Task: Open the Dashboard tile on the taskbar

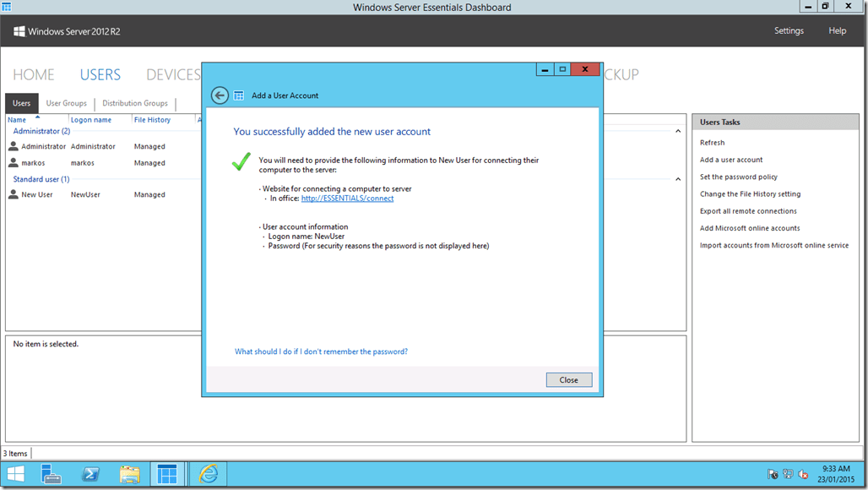Action: [167, 474]
